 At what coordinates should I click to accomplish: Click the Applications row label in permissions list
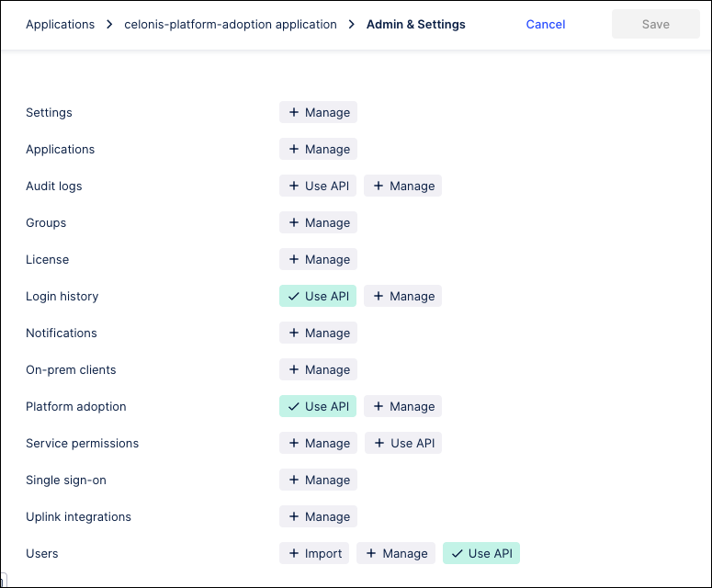tap(60, 150)
